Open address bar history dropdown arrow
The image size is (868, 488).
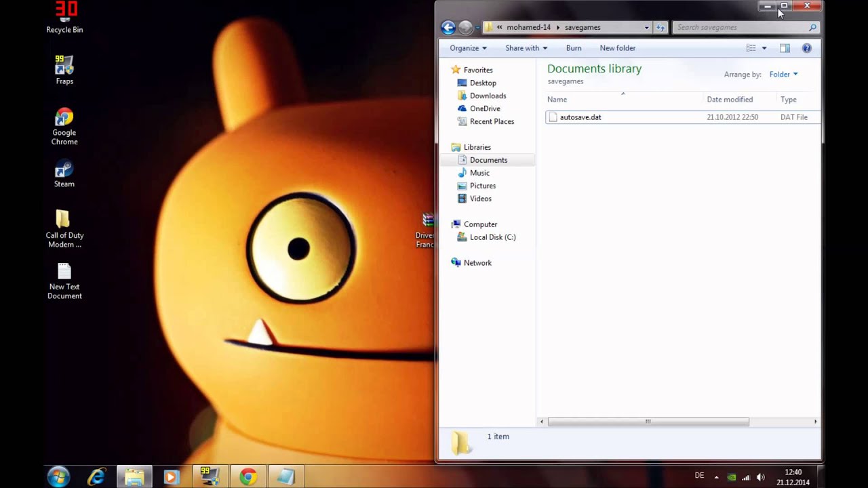(x=646, y=28)
